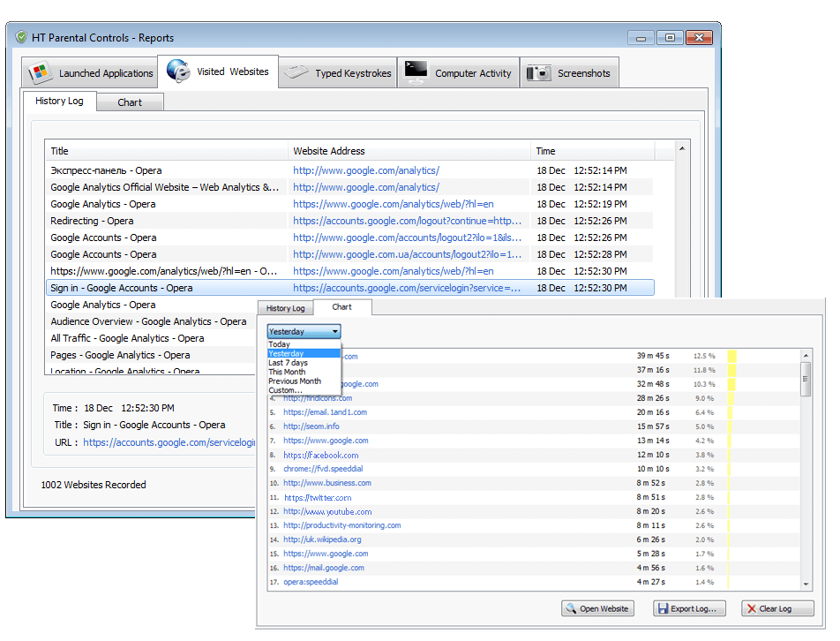Screen dimensions: 840x641
Task: Open the http://www.business.com chart link
Action: [327, 483]
